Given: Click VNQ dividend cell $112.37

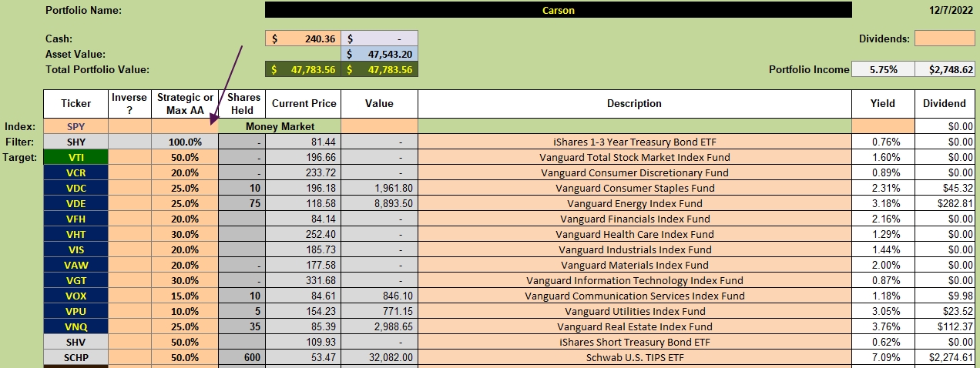Looking at the screenshot, I should pos(945,326).
